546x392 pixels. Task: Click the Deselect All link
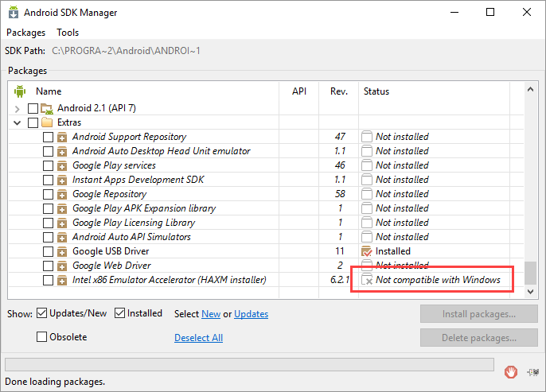point(198,338)
